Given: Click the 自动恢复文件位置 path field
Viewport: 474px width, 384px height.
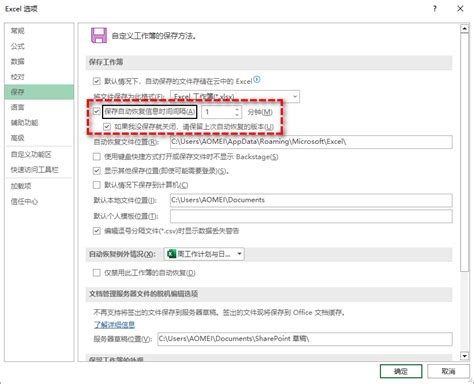Looking at the screenshot, I should pos(311,142).
